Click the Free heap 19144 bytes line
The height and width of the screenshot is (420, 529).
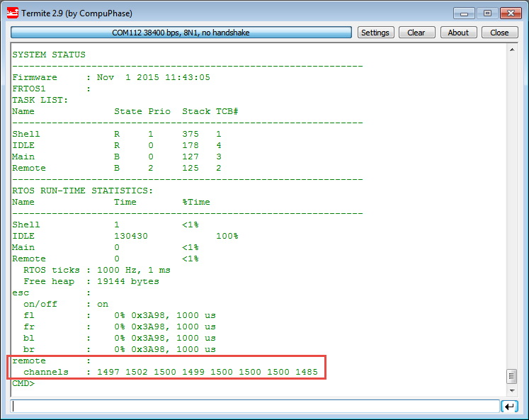[91, 281]
